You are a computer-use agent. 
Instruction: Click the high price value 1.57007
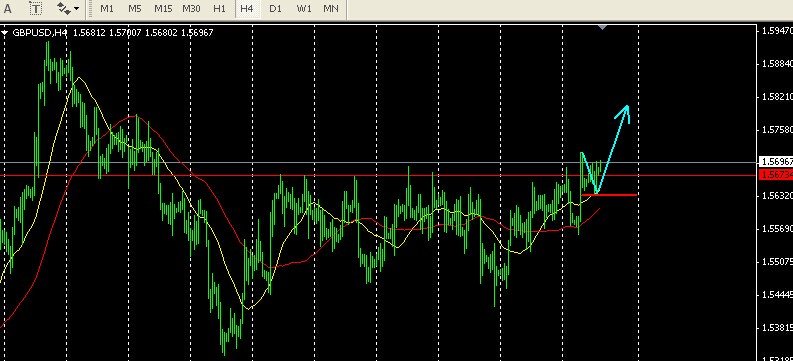[x=125, y=33]
